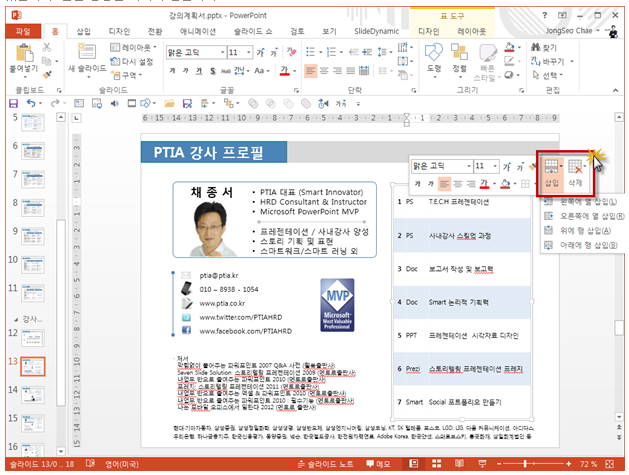
Task: Click the Format Painter brush icon
Action: (47, 75)
